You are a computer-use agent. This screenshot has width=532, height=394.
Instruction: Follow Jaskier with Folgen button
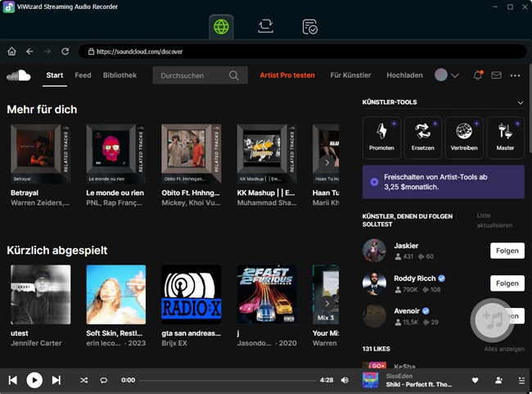click(x=507, y=251)
